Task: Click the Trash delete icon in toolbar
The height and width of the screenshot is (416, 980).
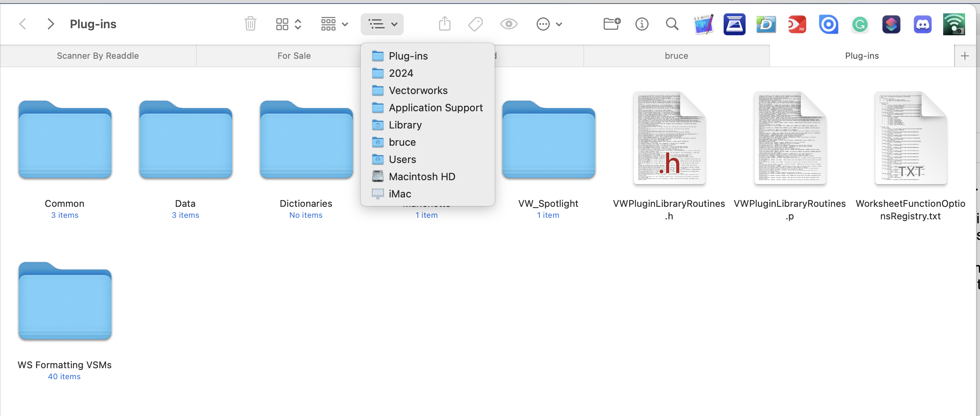Action: [250, 24]
